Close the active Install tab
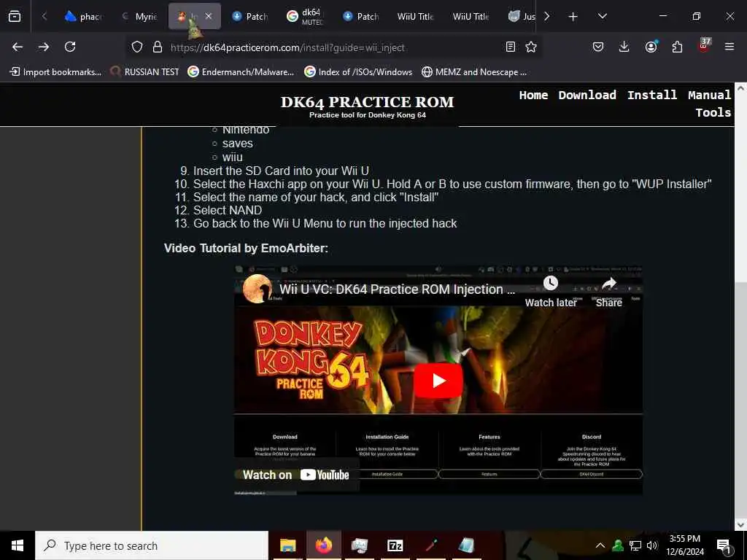 coord(208,16)
